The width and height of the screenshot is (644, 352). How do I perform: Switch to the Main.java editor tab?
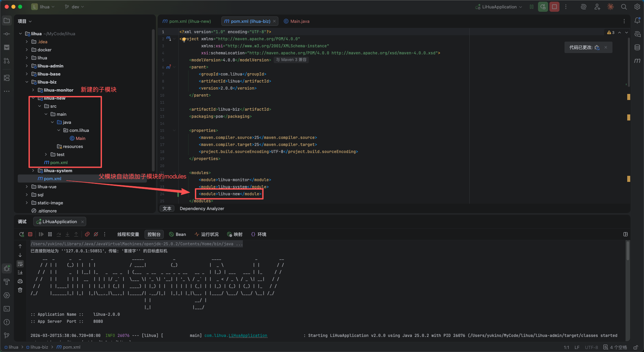300,21
